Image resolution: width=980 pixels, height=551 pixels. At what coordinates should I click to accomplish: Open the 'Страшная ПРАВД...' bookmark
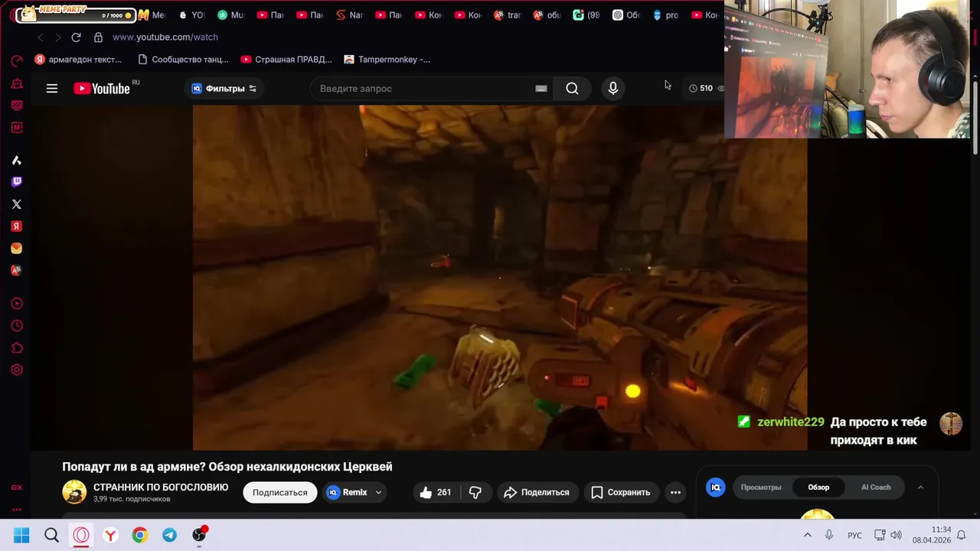click(286, 60)
